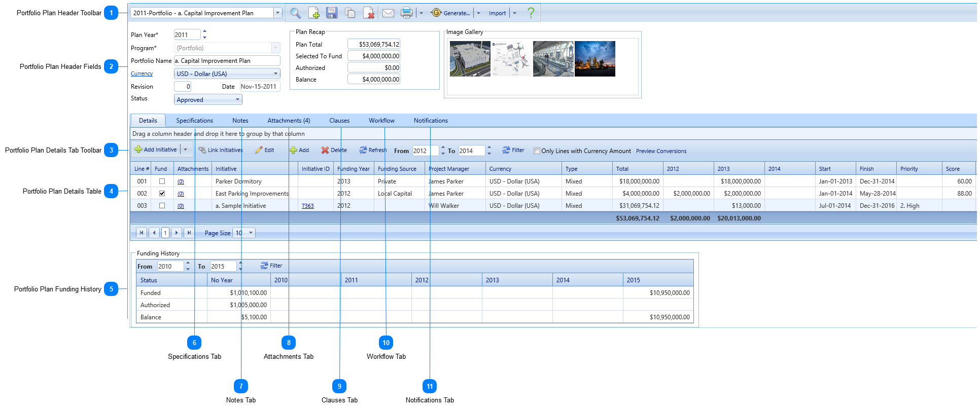
Task: Click Filter in the Funding History section
Action: [x=271, y=266]
